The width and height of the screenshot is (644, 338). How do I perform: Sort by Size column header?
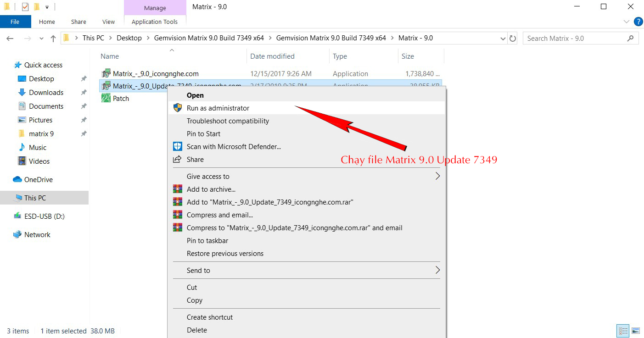point(421,56)
